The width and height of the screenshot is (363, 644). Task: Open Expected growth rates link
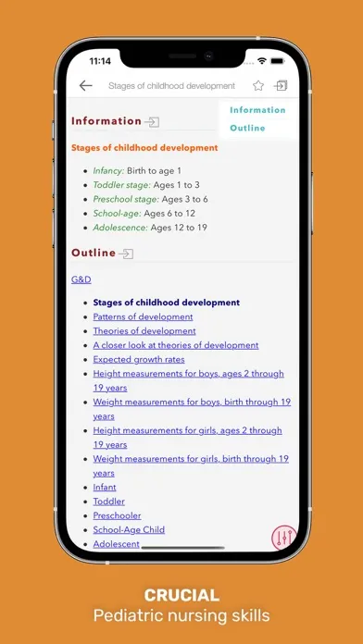(139, 359)
